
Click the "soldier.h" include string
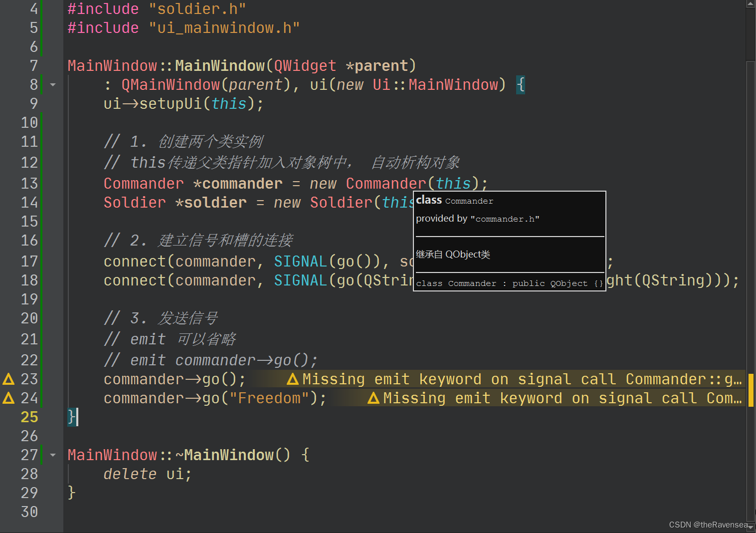(197, 9)
